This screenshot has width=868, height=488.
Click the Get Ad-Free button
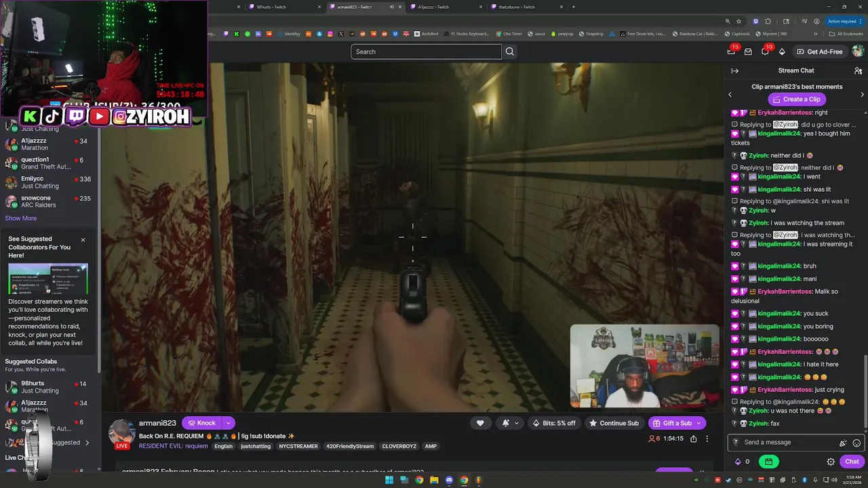(x=820, y=52)
